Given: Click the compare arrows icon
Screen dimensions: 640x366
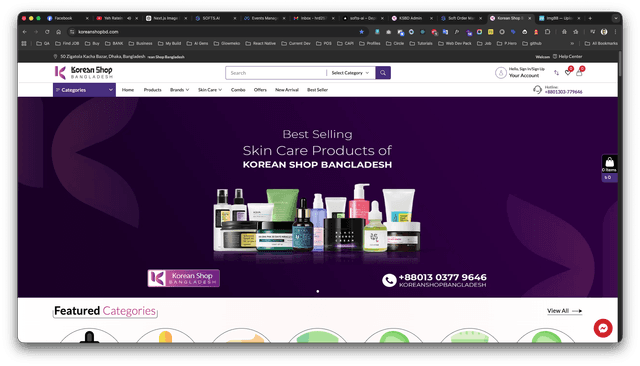Looking at the screenshot, I should pyautogui.click(x=556, y=73).
